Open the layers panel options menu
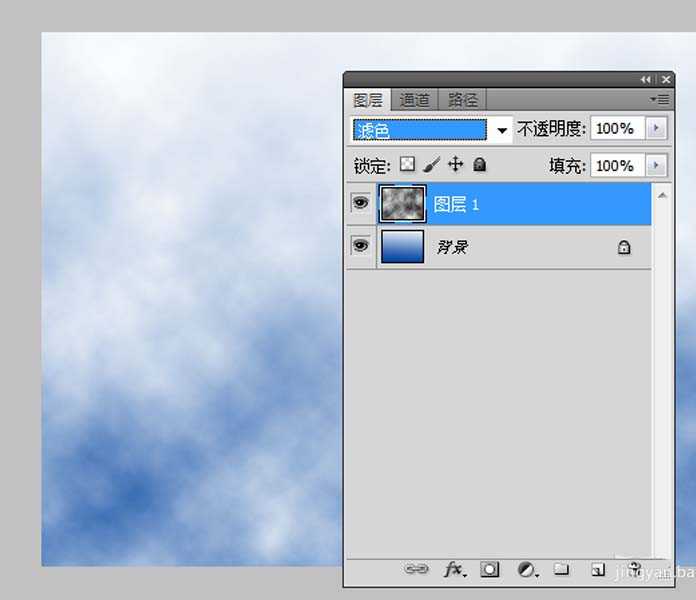The height and width of the screenshot is (600, 696). [x=659, y=99]
